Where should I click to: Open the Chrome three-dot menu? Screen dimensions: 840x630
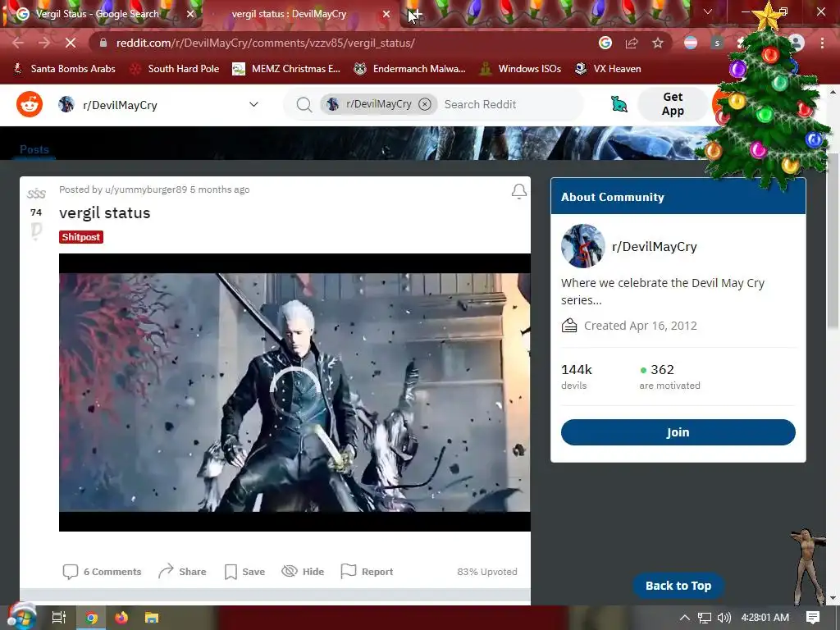click(822, 43)
